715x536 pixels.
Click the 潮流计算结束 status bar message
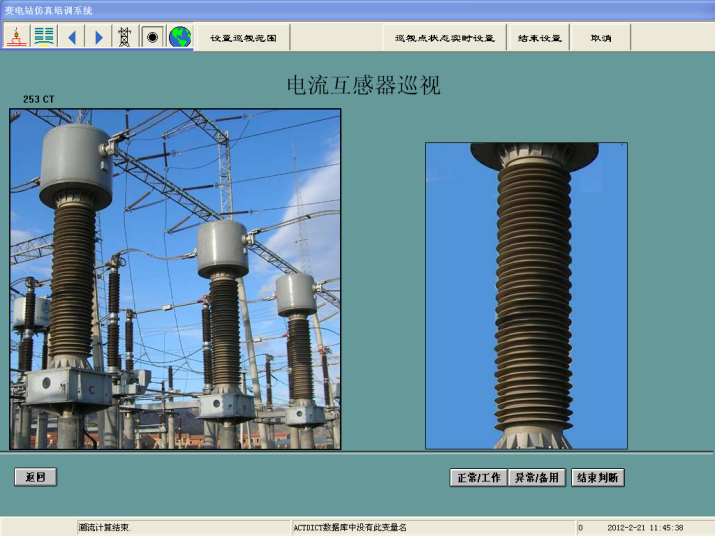pos(105,527)
